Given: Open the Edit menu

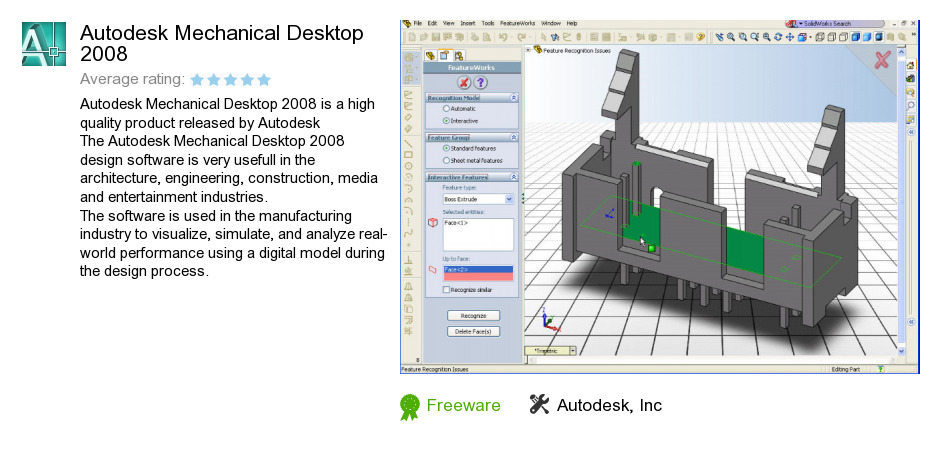Looking at the screenshot, I should pos(432,23).
